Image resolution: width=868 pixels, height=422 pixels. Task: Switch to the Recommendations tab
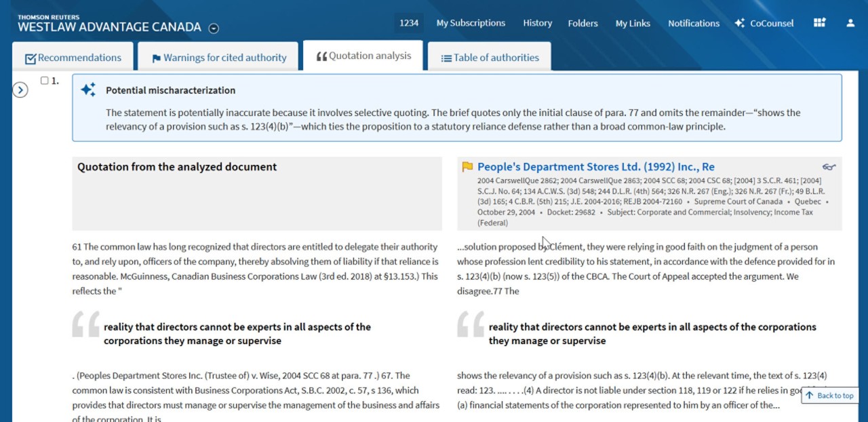pyautogui.click(x=73, y=58)
